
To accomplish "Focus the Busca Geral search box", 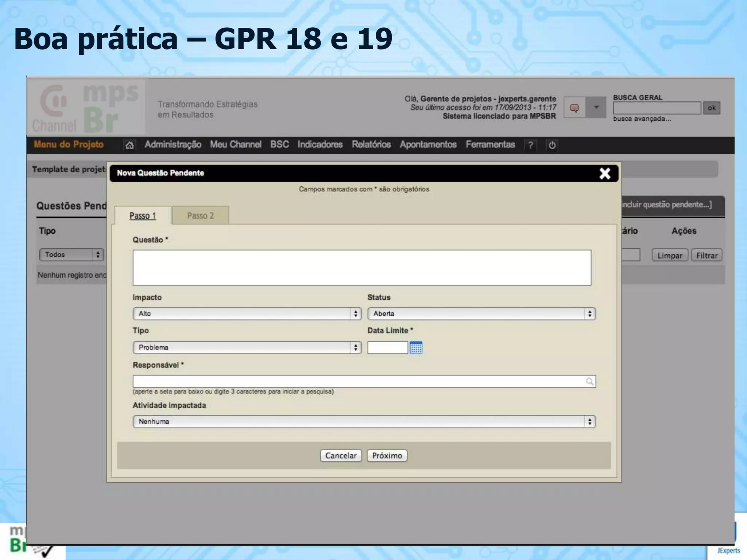I will [657, 108].
